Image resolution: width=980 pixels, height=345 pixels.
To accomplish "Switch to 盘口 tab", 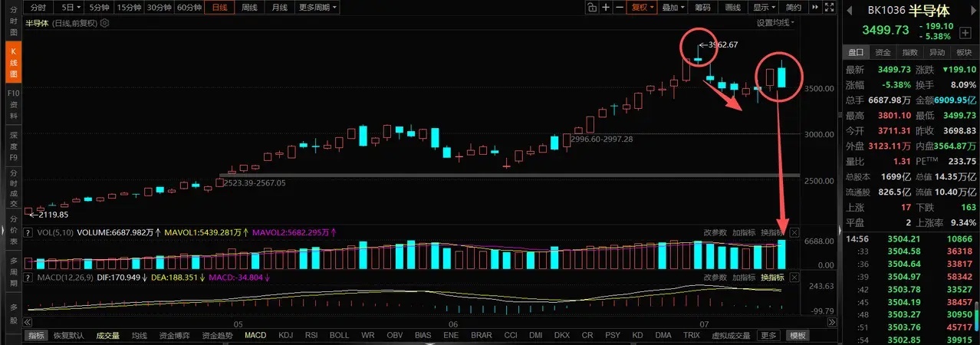I will [x=855, y=52].
